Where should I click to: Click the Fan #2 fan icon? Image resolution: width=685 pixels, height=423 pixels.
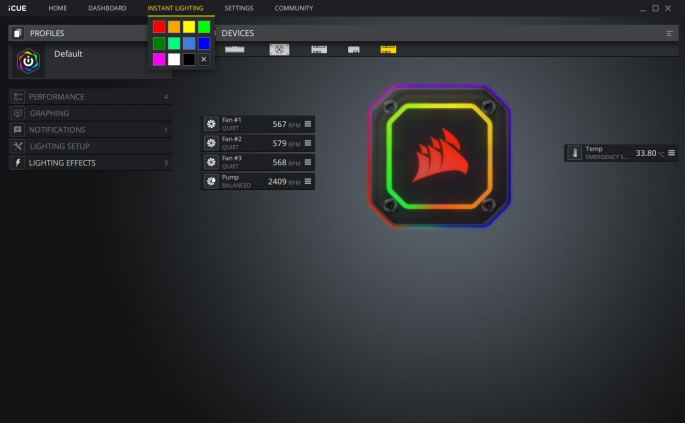[211, 143]
